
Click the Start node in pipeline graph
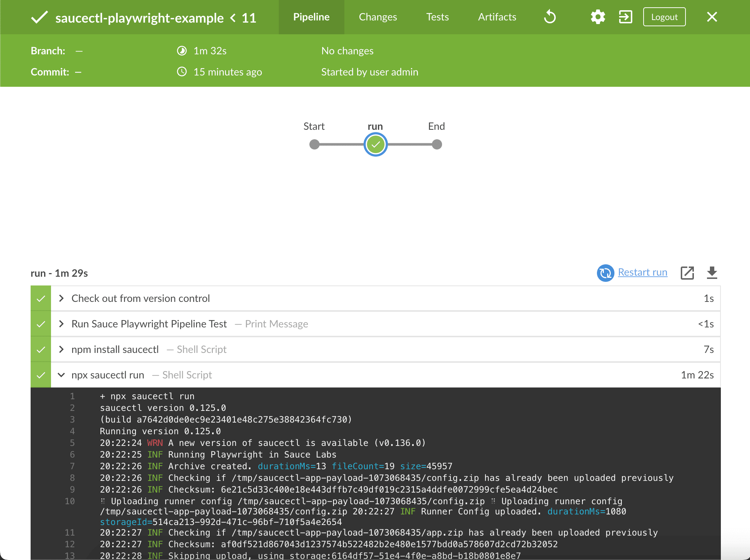pyautogui.click(x=314, y=145)
